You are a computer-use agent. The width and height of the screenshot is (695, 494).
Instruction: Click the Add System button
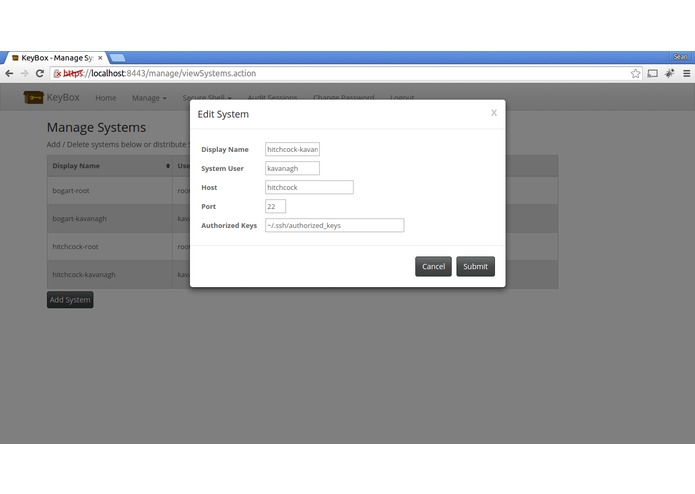click(70, 300)
